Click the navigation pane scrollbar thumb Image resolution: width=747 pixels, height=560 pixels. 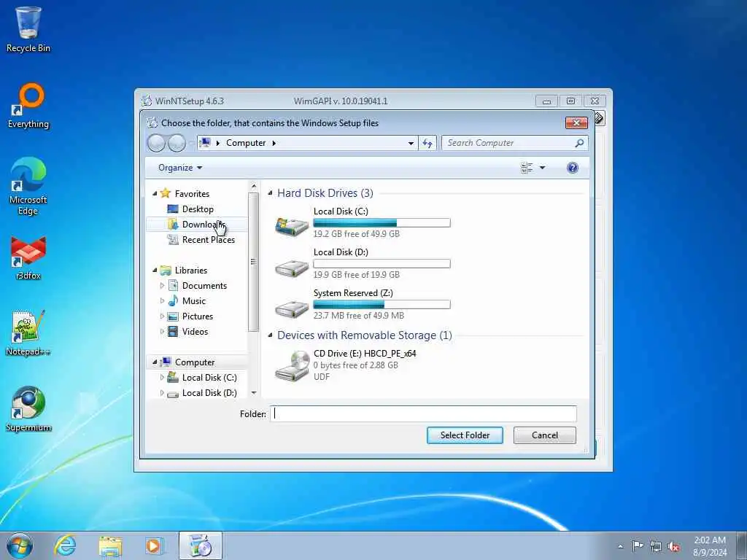pos(253,262)
